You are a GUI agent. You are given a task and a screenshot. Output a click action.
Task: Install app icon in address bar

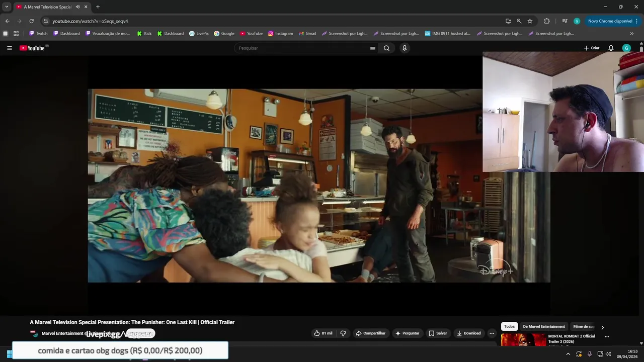click(x=508, y=21)
